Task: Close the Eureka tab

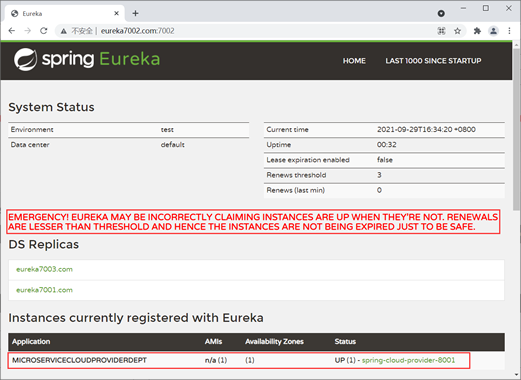Action: 116,13
